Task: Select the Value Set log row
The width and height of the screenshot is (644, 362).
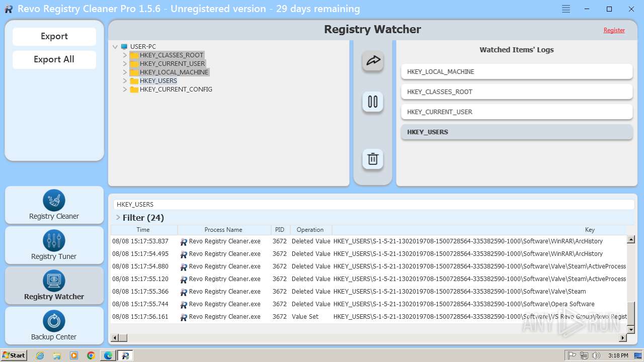Action: pyautogui.click(x=369, y=317)
